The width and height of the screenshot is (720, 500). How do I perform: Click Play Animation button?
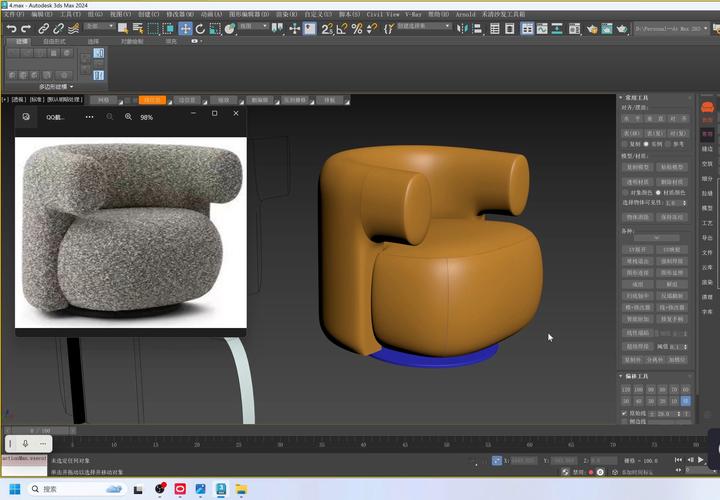pos(701,459)
